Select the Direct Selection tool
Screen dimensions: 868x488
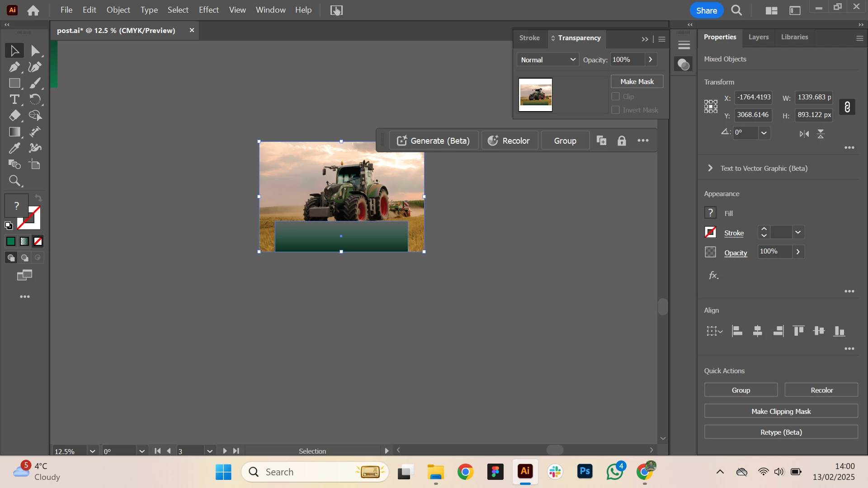(x=35, y=51)
